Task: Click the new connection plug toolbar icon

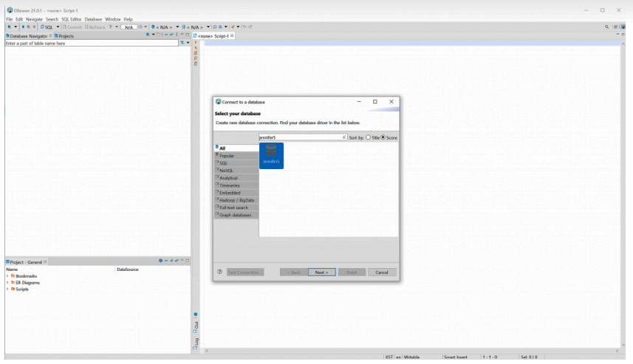Action: coord(10,27)
